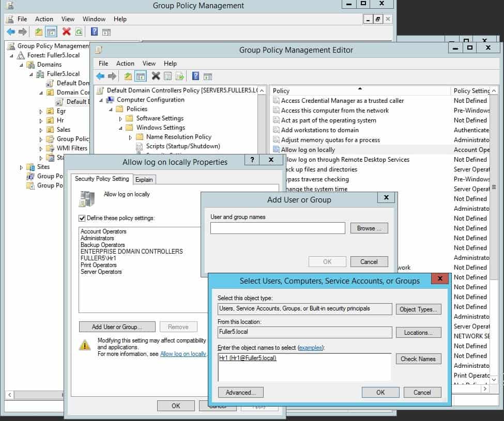Click User and group names input field
504x421 pixels.
click(278, 228)
